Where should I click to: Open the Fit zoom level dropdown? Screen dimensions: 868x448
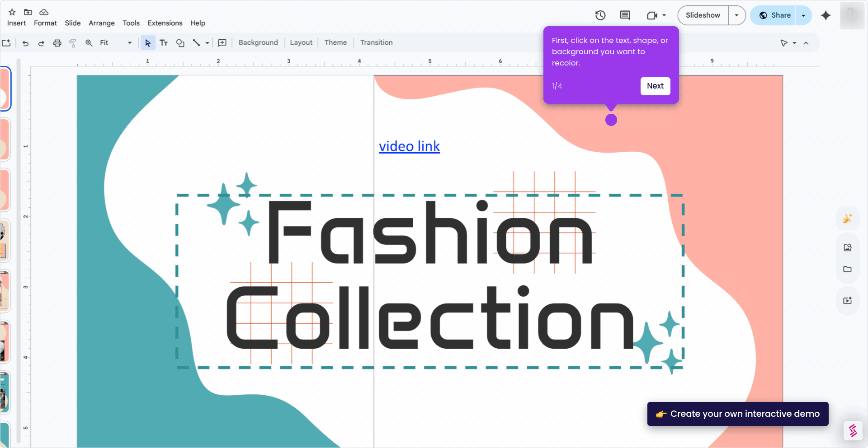116,43
